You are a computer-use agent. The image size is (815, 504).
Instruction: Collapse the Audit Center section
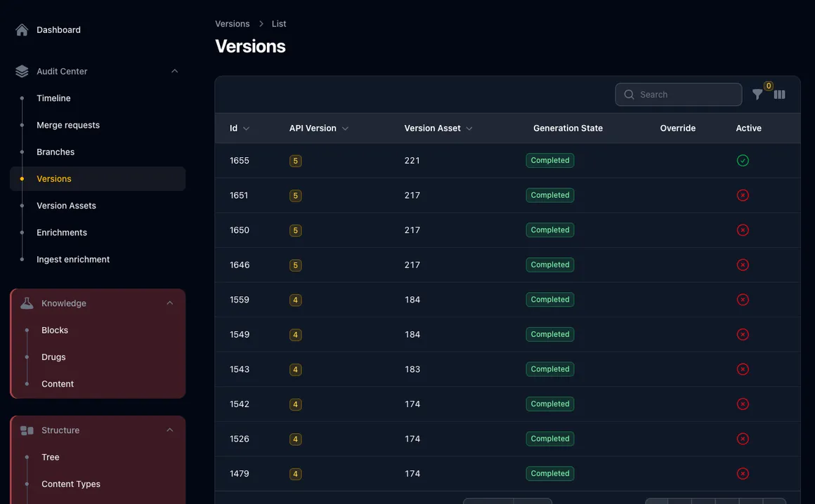tap(175, 71)
